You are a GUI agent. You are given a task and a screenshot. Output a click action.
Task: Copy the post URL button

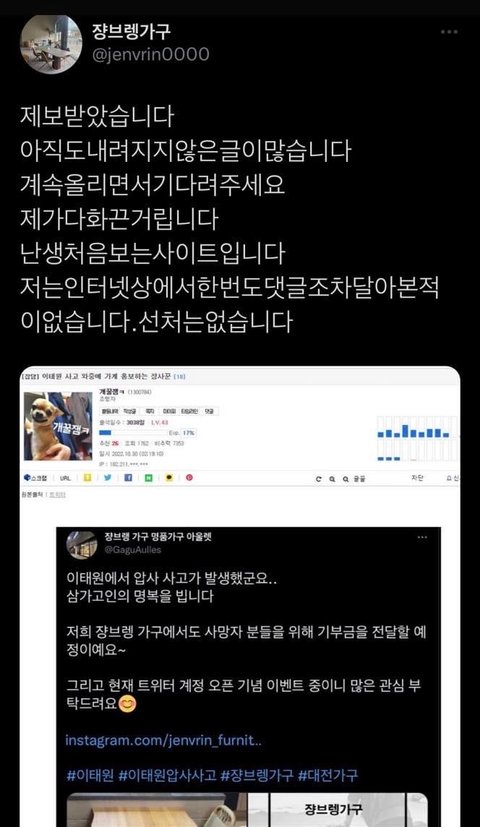65,478
